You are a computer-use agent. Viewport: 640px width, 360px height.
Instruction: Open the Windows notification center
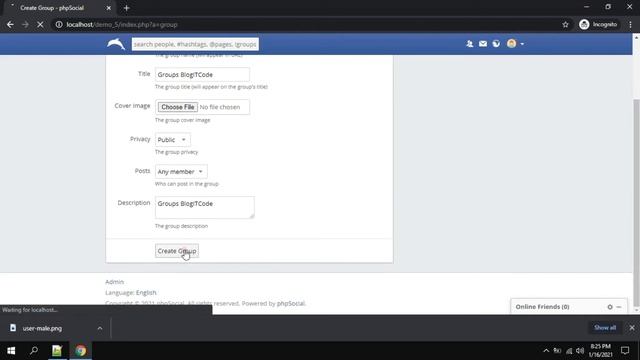click(625, 351)
